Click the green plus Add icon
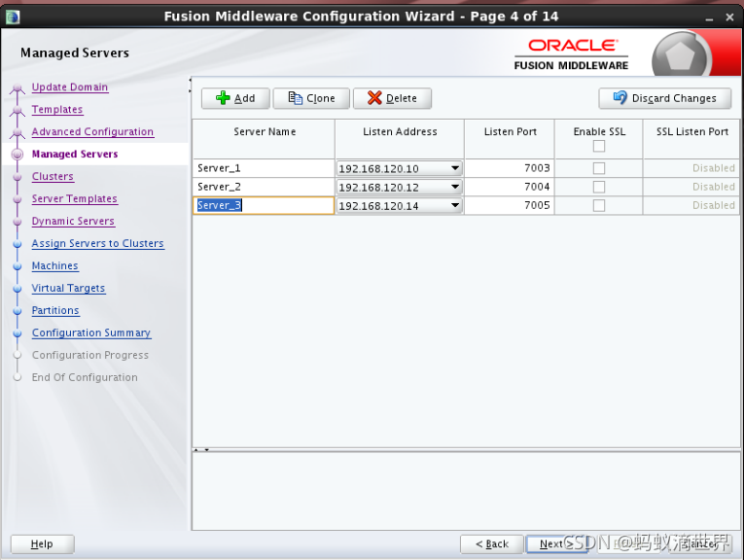The width and height of the screenshot is (744, 560). click(223, 98)
